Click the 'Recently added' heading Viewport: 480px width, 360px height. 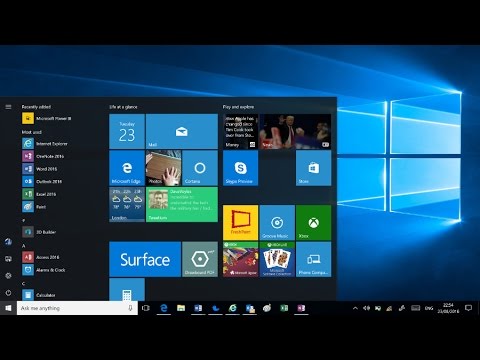(36, 107)
